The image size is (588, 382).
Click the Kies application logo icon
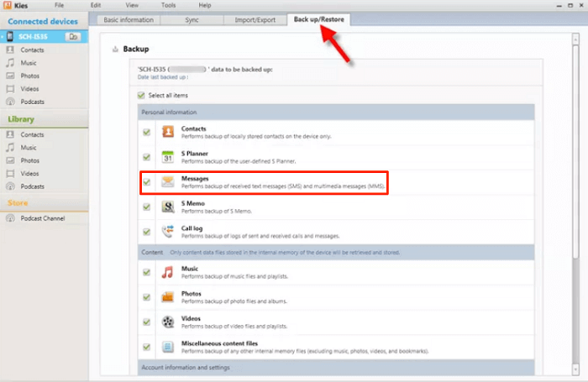(7, 5)
